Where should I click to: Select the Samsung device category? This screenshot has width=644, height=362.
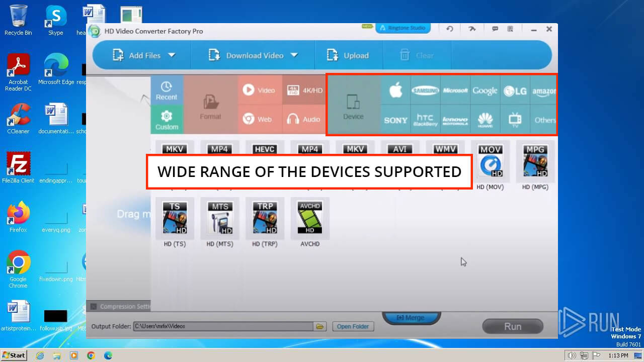point(425,90)
